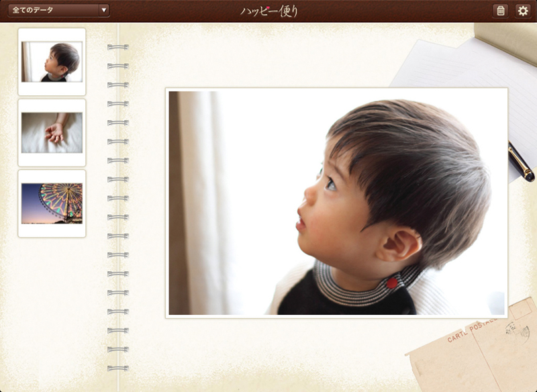The image size is (537, 392).
Task: Expand the 全てのデータ dropdown
Action: pyautogui.click(x=58, y=10)
